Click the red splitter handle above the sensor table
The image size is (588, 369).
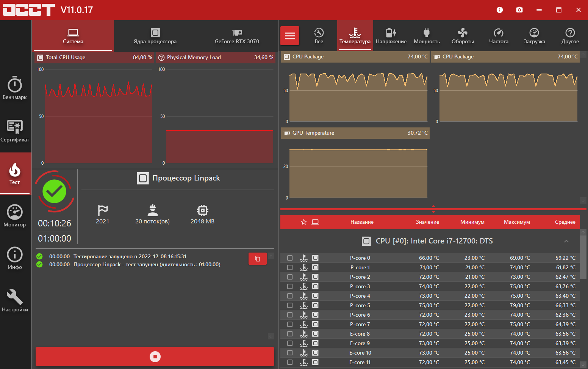pyautogui.click(x=433, y=209)
